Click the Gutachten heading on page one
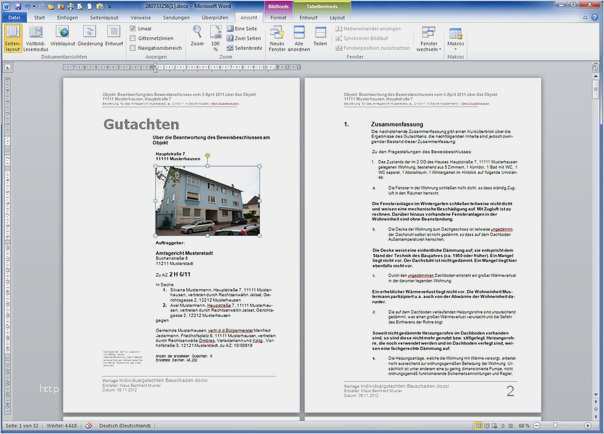Image resolution: width=604 pixels, height=434 pixels. pos(141,124)
